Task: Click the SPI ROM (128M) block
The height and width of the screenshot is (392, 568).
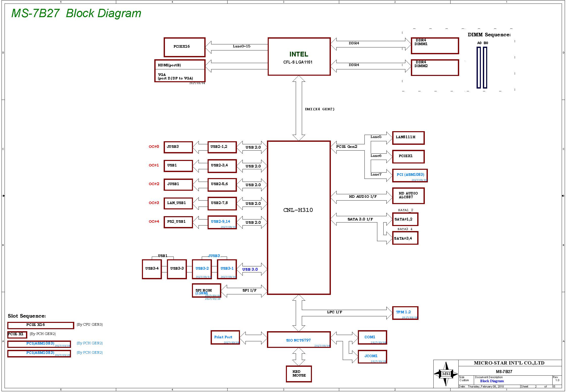Action: click(x=206, y=291)
